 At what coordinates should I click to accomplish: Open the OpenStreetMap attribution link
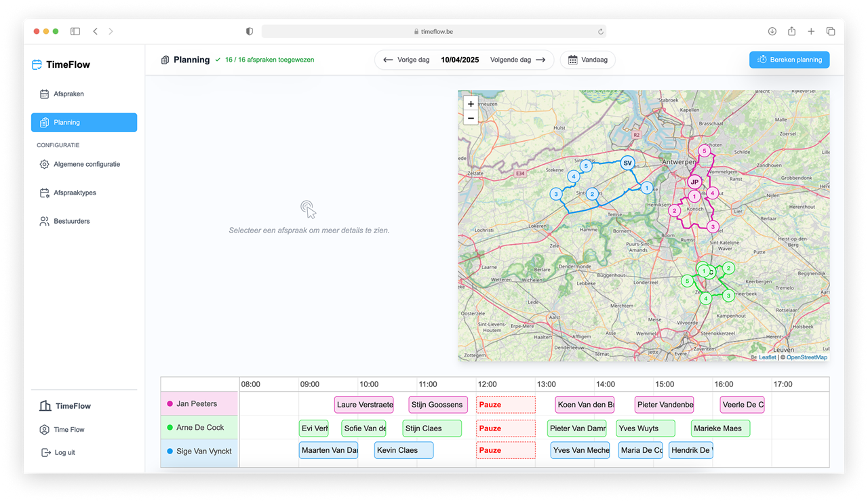tap(806, 357)
